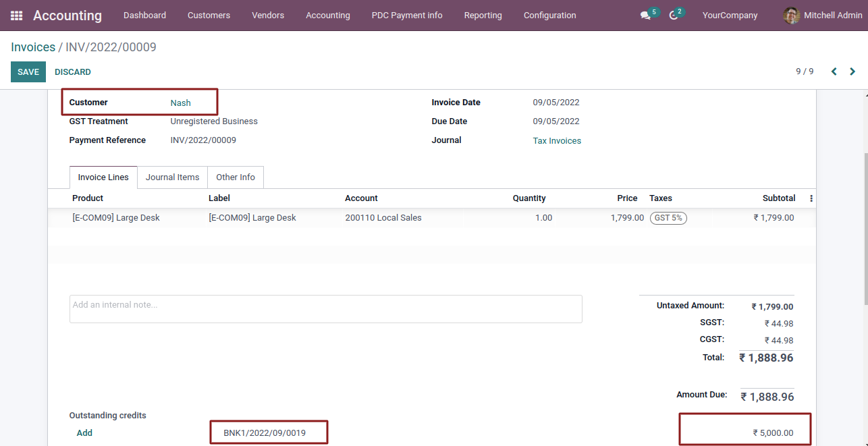Click the SGST amount ₹ 44.98
Image resolution: width=868 pixels, height=446 pixels.
[x=779, y=324]
